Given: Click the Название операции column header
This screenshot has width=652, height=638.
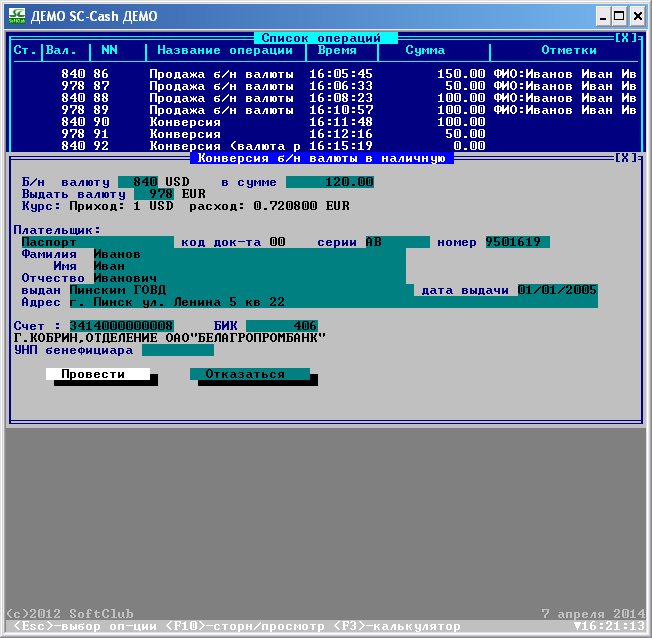Looking at the screenshot, I should (x=225, y=50).
